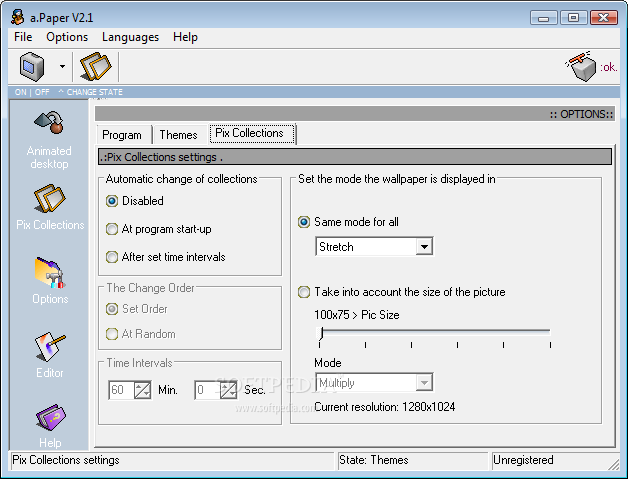This screenshot has width=628, height=479.
Task: Select Set Order radio button
Action: [137, 309]
